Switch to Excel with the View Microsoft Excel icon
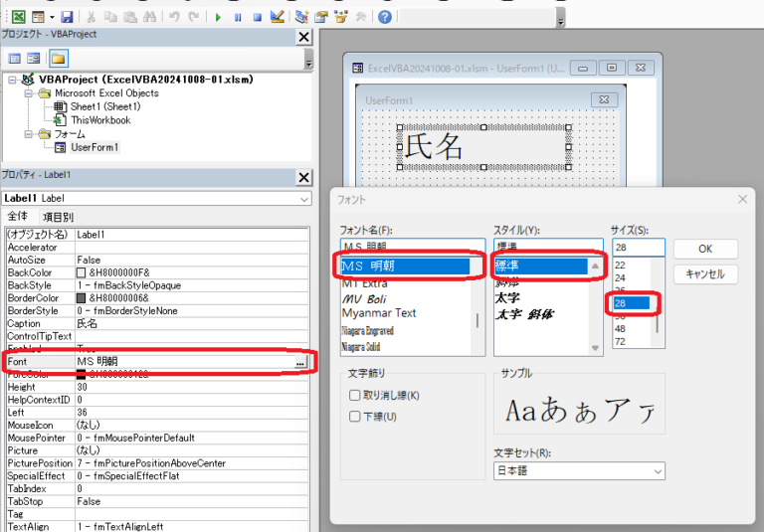This screenshot has width=764, height=532. coord(19,17)
